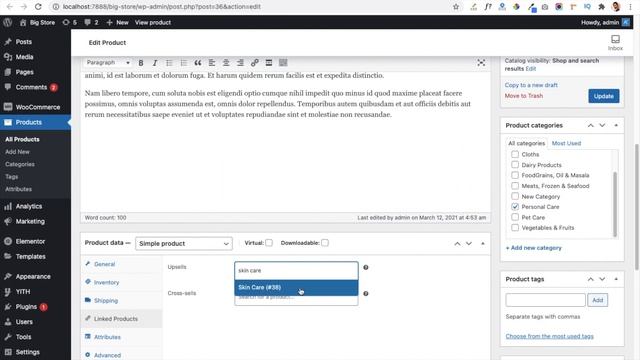640x360 pixels.
Task: Show help tip for Cross-sells
Action: pos(366,293)
